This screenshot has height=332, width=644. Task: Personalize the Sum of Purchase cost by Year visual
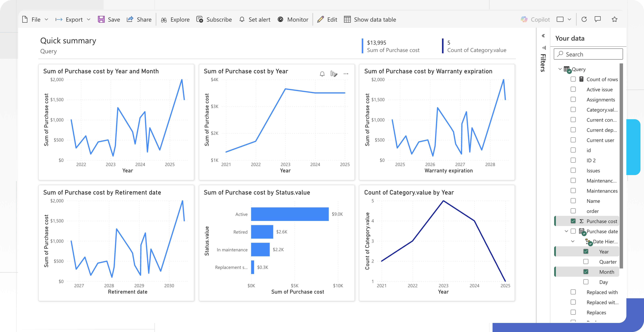click(x=334, y=73)
